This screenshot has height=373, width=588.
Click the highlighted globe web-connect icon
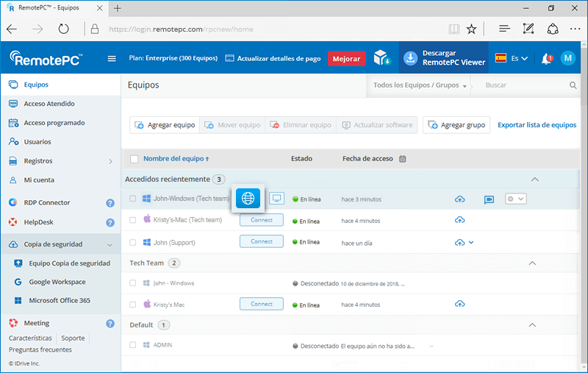click(x=248, y=199)
